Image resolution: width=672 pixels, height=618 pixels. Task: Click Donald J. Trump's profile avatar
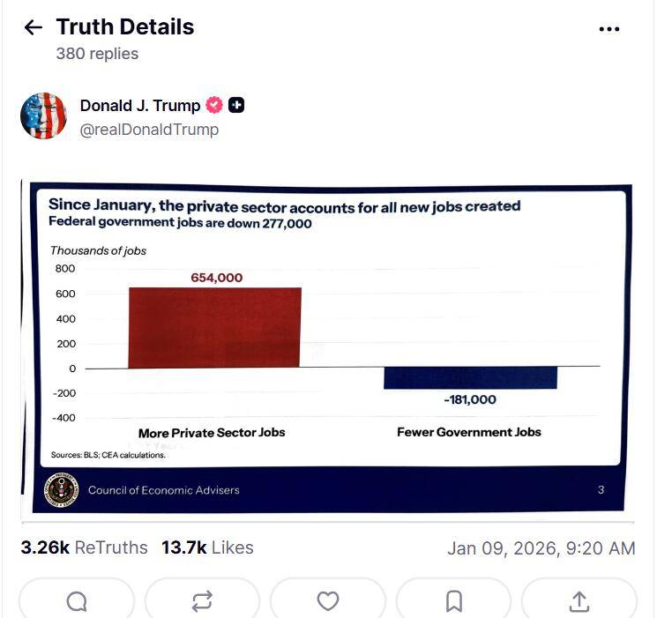click(x=44, y=115)
